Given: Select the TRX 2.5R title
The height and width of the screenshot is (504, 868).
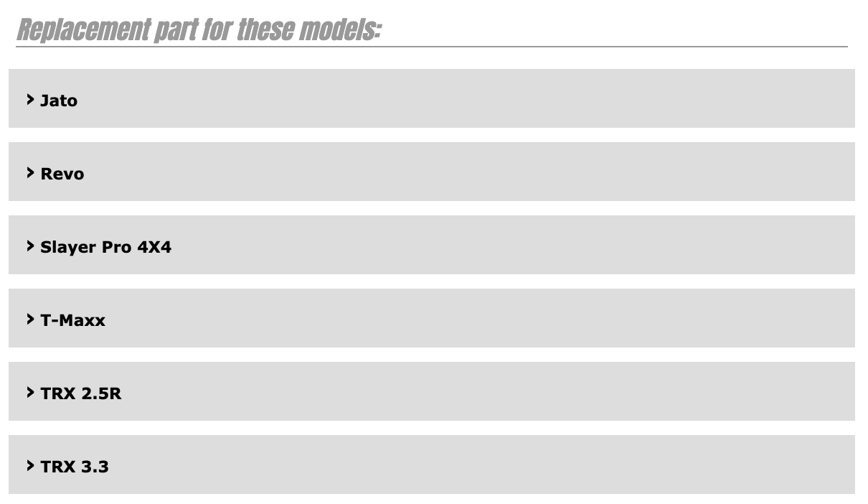Looking at the screenshot, I should pos(81,393).
